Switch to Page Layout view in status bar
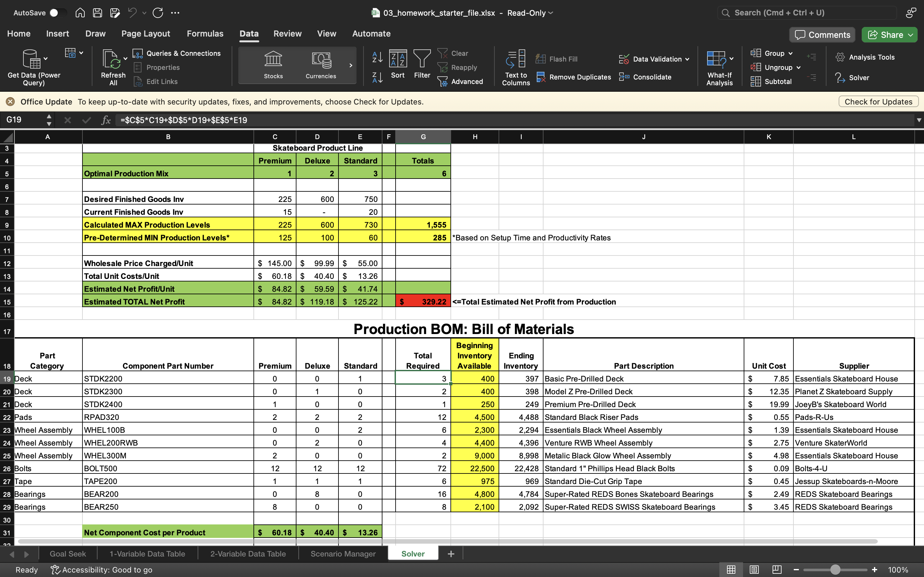 click(754, 569)
